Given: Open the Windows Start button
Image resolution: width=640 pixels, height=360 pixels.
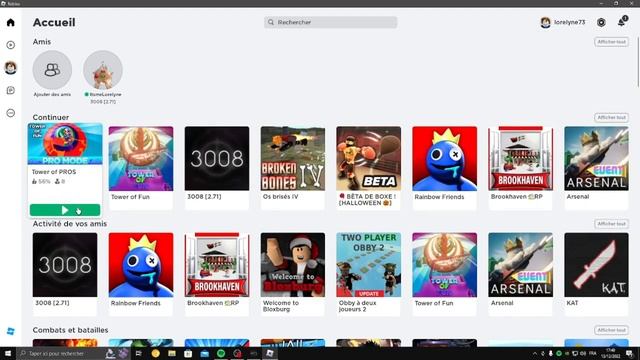Looking at the screenshot, I should pos(8,353).
